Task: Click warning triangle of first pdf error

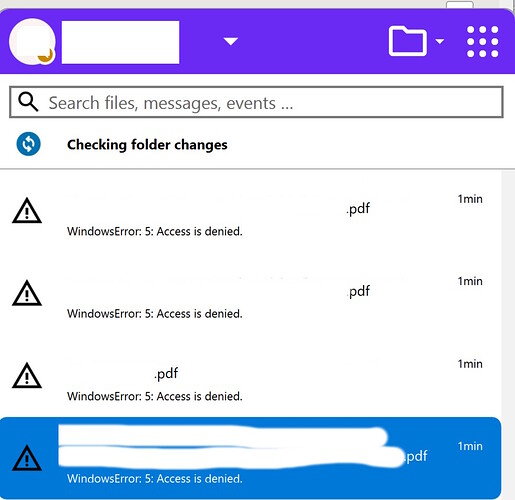Action: click(x=27, y=211)
